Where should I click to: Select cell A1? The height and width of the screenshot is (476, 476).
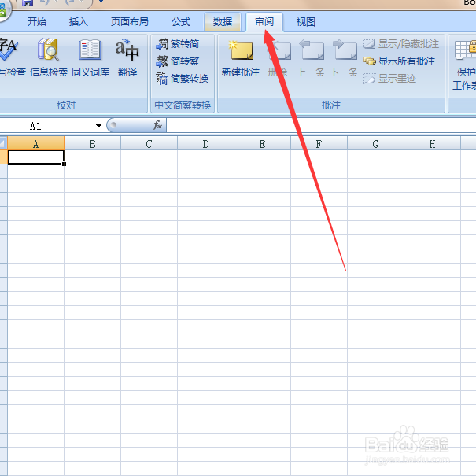point(36,157)
